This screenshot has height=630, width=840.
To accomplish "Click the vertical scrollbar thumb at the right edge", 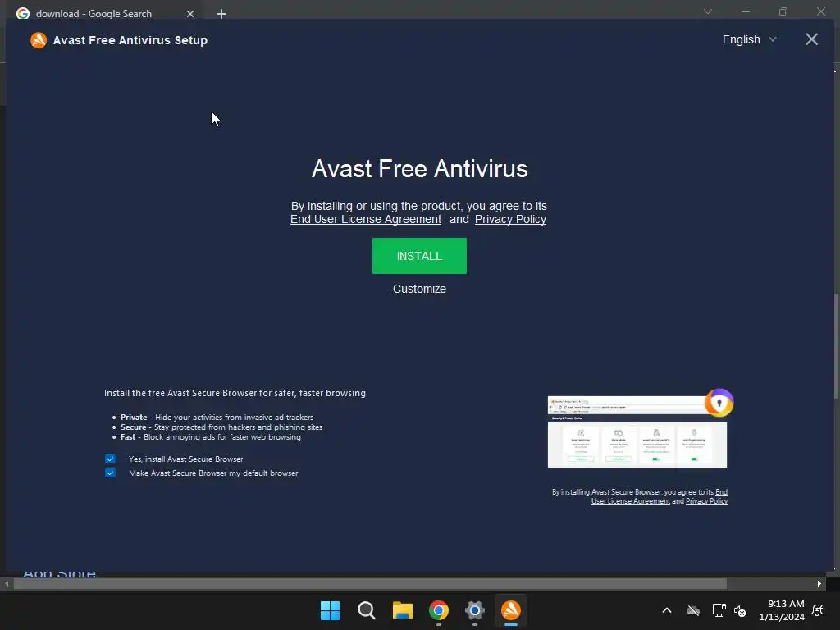I will tap(836, 347).
